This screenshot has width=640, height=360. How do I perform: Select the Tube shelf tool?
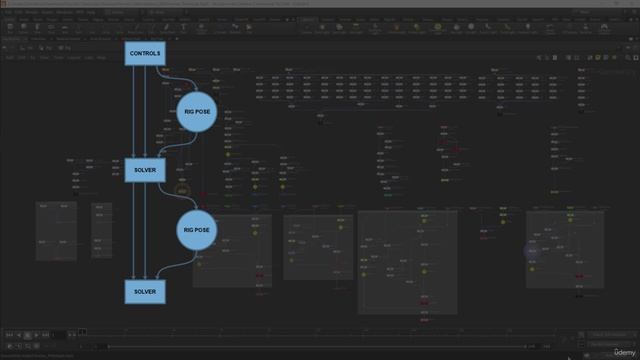(37, 28)
